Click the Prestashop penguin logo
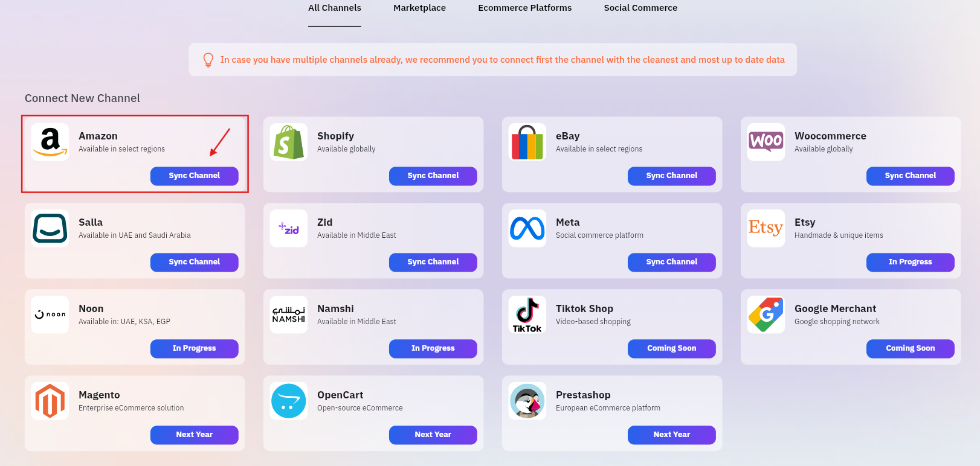980x466 pixels. point(527,401)
